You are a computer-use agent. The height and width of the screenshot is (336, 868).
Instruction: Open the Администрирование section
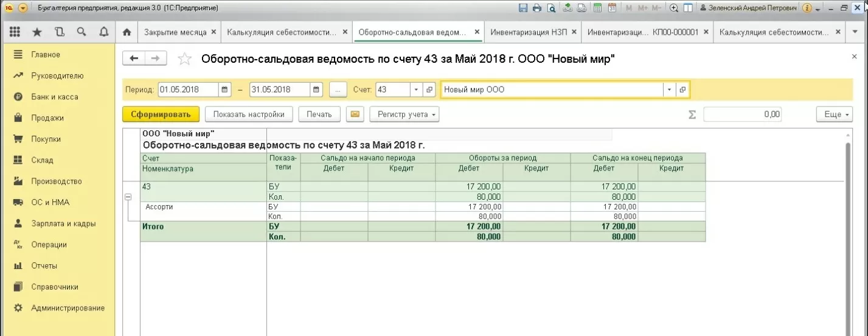coord(68,308)
